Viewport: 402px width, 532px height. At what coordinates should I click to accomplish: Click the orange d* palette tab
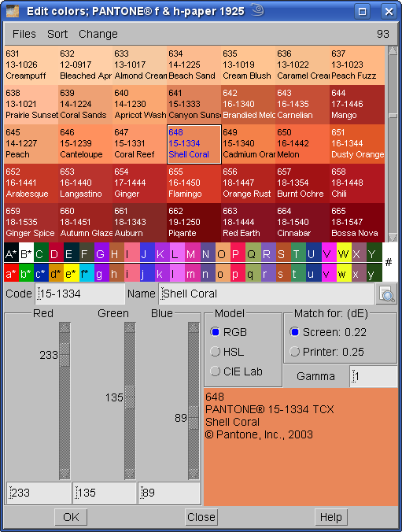[x=57, y=272]
